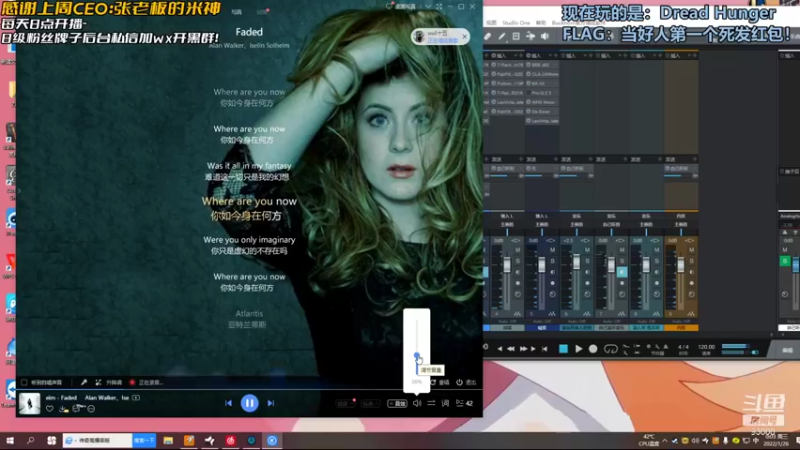800x450 pixels.
Task: Open the Studio One menu
Action: coord(516,23)
